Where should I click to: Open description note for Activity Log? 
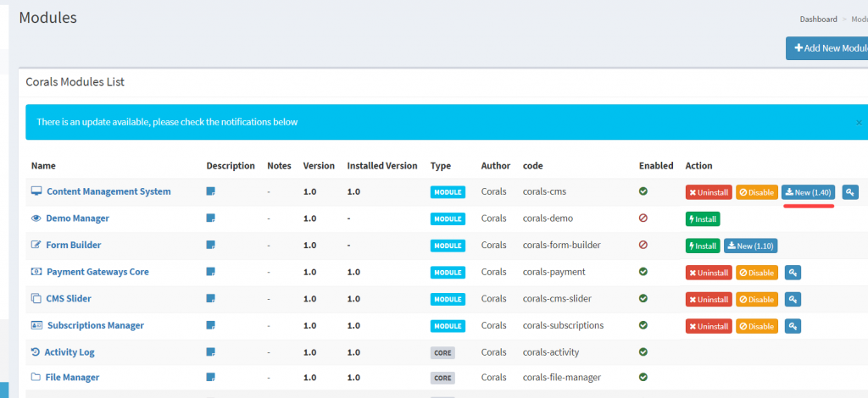[x=210, y=352]
